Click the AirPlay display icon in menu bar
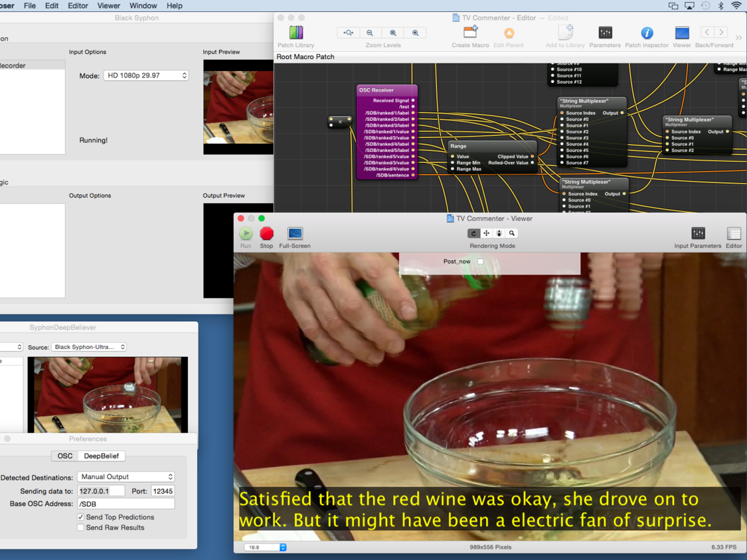Screen dimensions: 747x560 689,6
